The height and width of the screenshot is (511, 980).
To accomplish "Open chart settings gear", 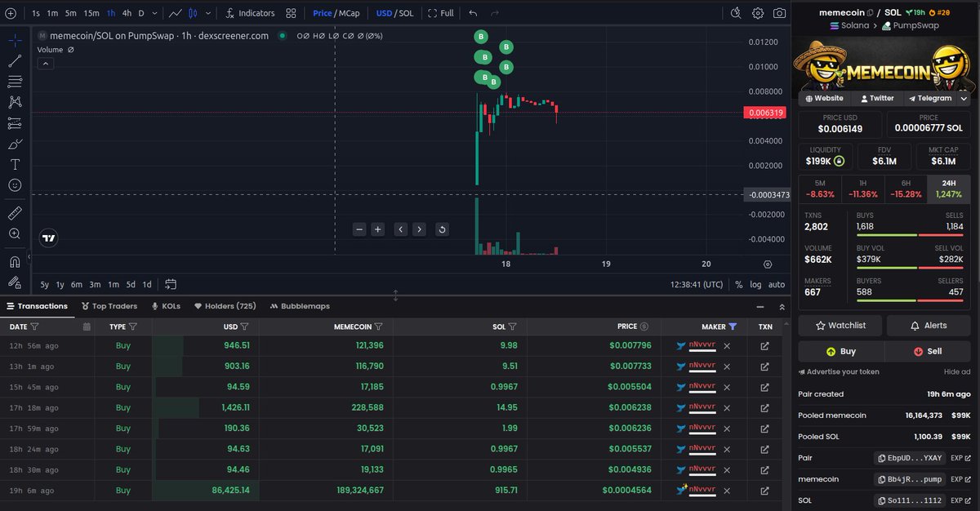I will click(758, 13).
